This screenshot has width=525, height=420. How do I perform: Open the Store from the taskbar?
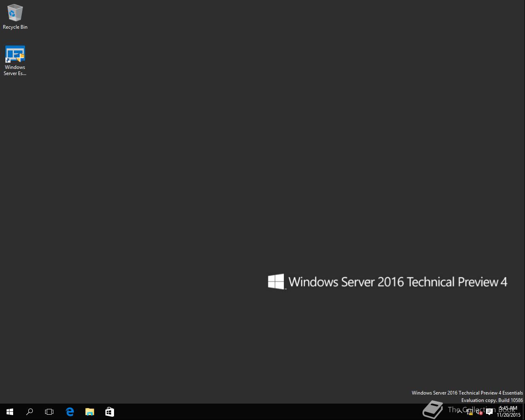110,412
